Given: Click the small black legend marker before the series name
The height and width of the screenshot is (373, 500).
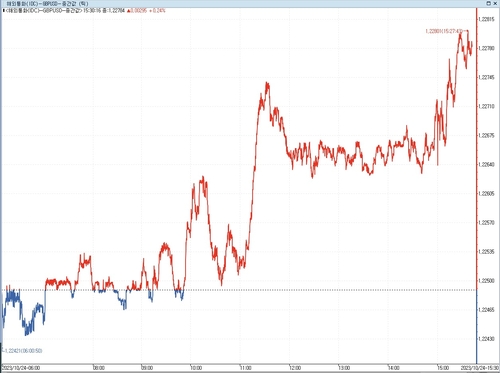Looking at the screenshot, I should [4, 11].
